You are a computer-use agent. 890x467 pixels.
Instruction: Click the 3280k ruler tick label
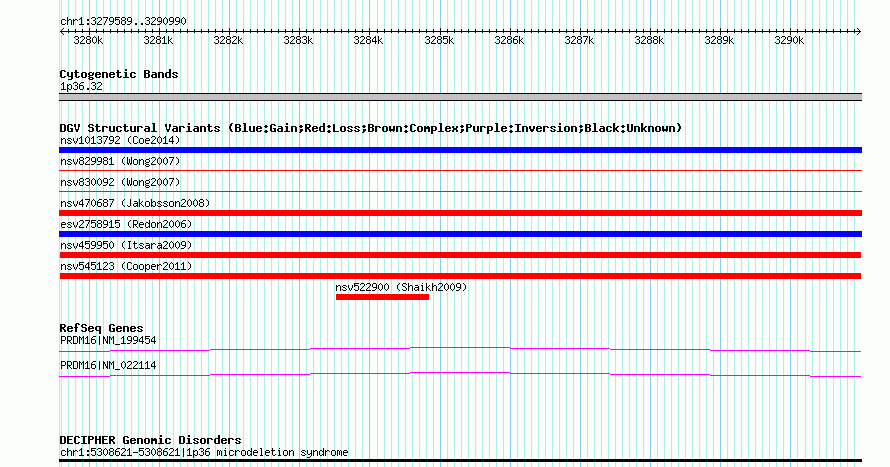(89, 40)
